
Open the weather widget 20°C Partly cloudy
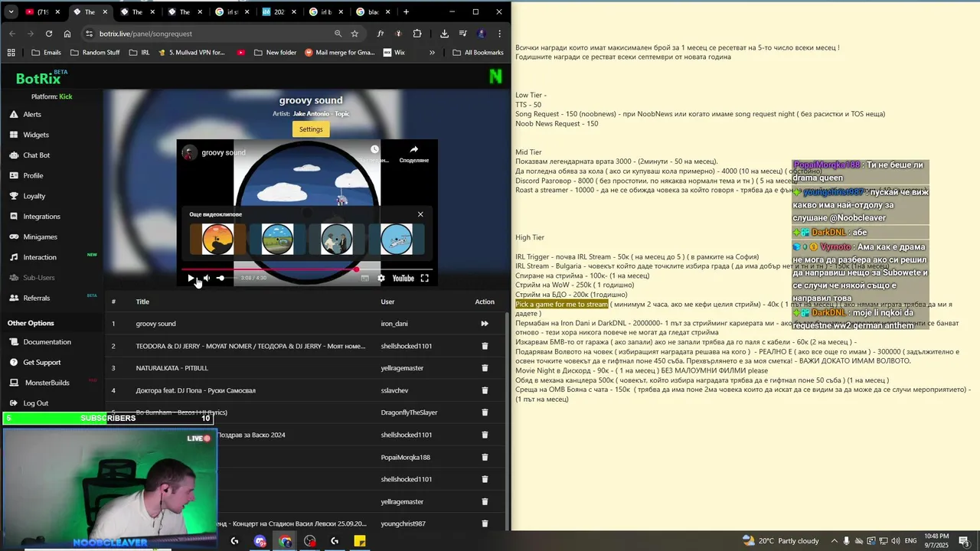click(781, 541)
